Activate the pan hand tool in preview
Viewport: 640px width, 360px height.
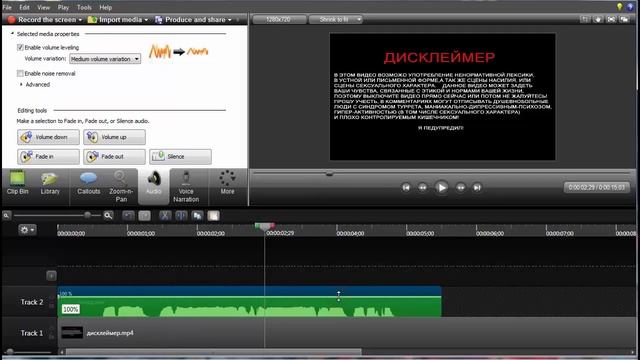(598, 19)
